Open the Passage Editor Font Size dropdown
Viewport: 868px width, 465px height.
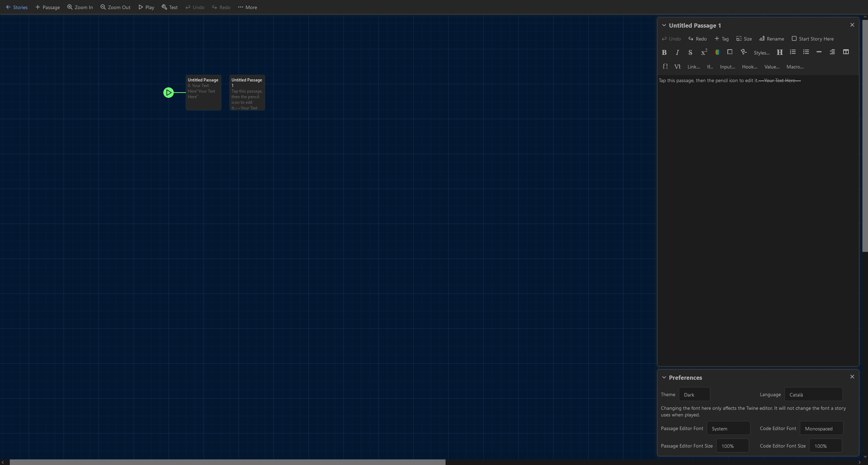733,446
